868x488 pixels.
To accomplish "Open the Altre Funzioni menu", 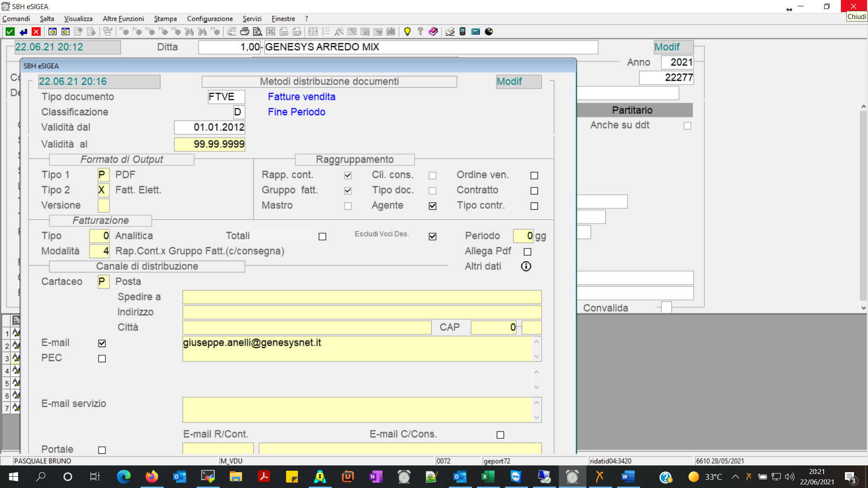I will 123,19.
